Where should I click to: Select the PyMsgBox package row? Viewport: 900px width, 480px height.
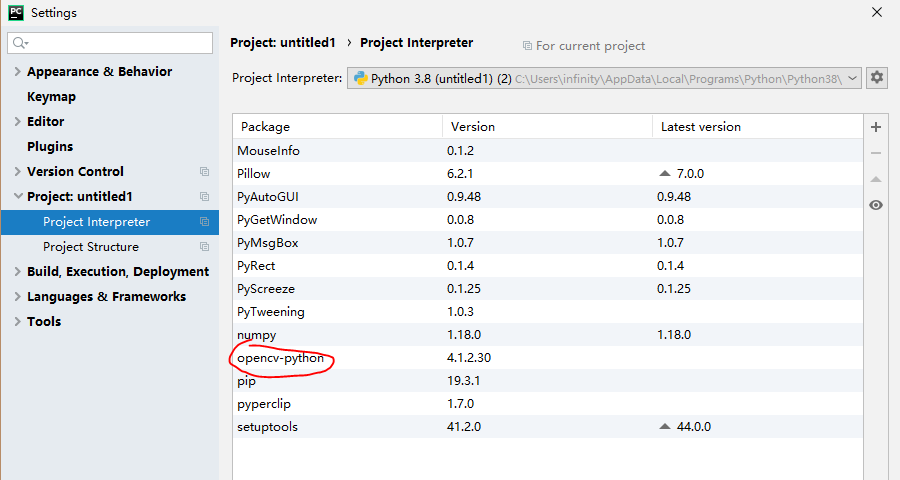coord(548,242)
